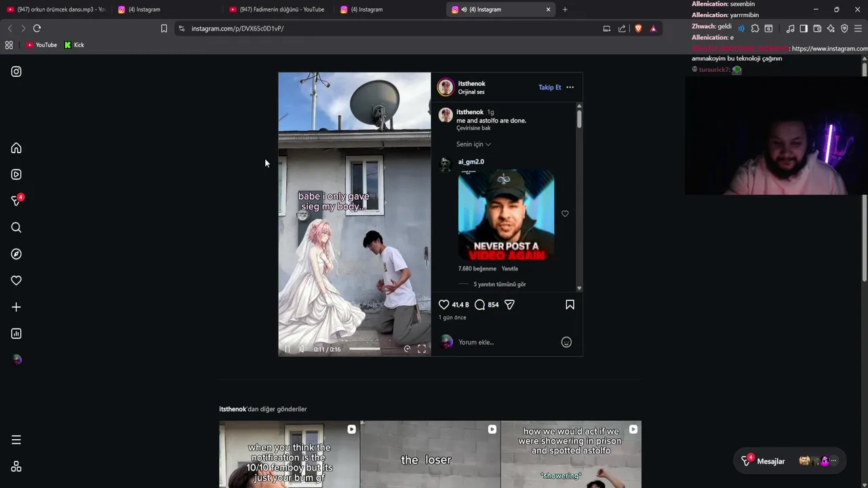The image size is (868, 488).
Task: Switch to 'Fadimenin düğünü - YouTube' tab
Action: (x=278, y=9)
